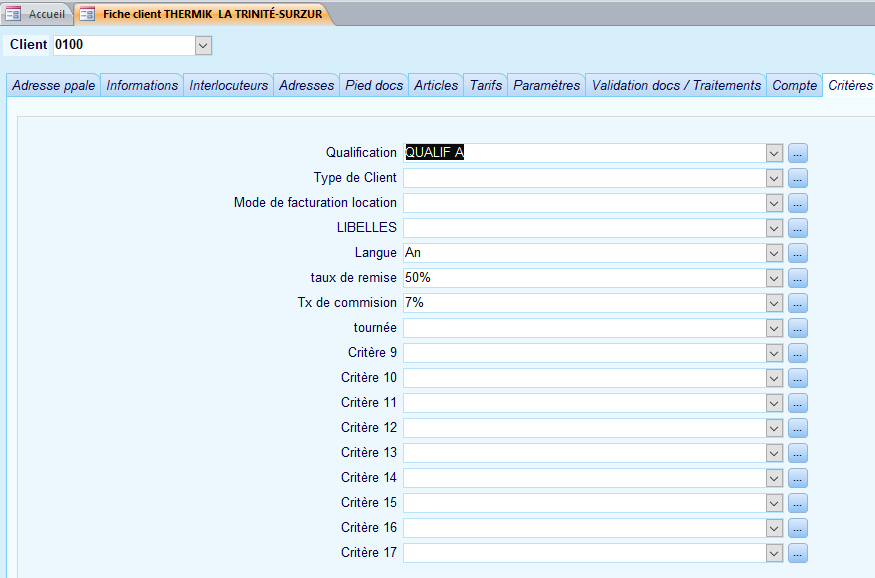Select the Adresse ppale tab
This screenshot has width=875, height=578.
54,86
